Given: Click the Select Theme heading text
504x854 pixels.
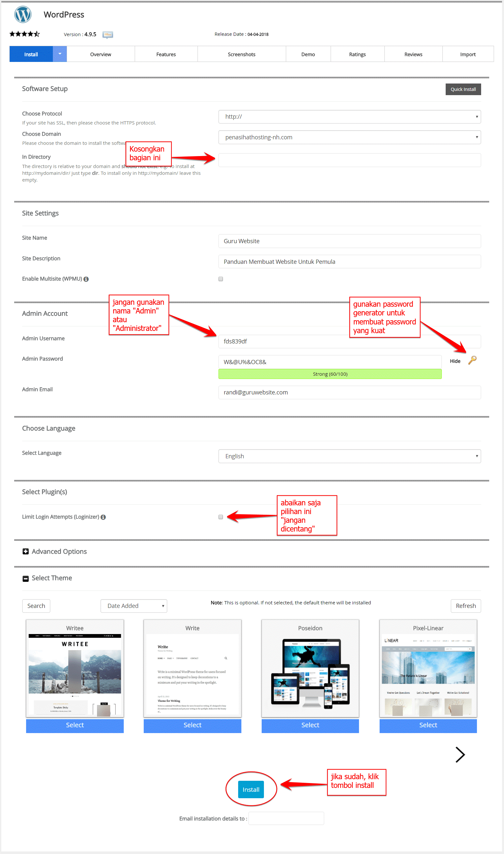Looking at the screenshot, I should [52, 578].
